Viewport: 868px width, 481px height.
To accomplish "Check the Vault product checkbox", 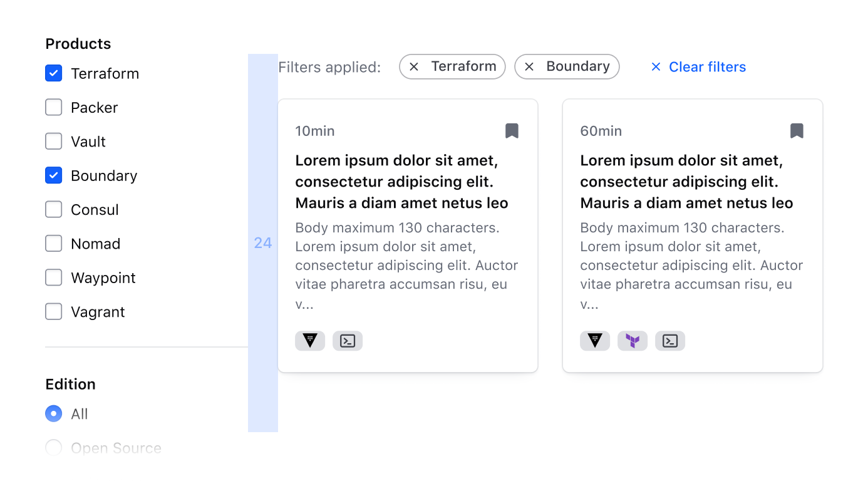I will [x=54, y=142].
